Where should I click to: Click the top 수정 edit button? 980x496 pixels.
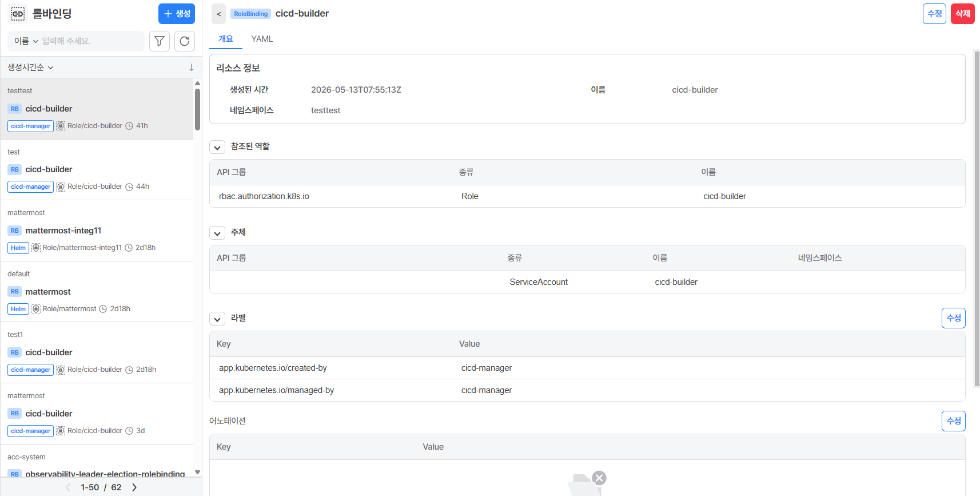[x=934, y=14]
